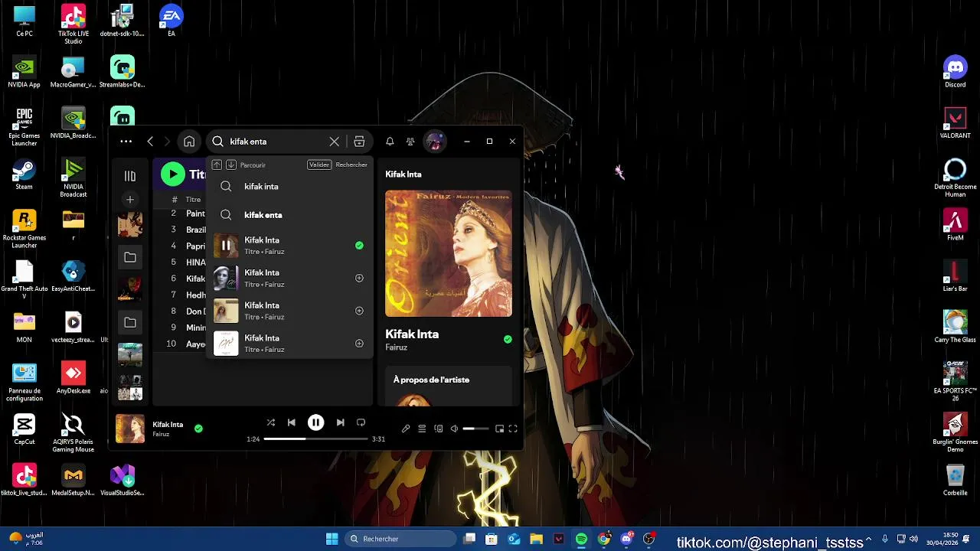Click the taskbar "Rechercher" search box
Viewport: 980px width, 551px height.
[x=399, y=539]
